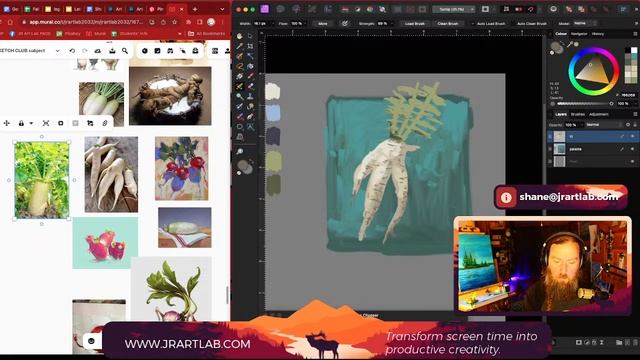Click the Photo persona purple icon
The height and width of the screenshot is (360, 640).
point(264,9)
